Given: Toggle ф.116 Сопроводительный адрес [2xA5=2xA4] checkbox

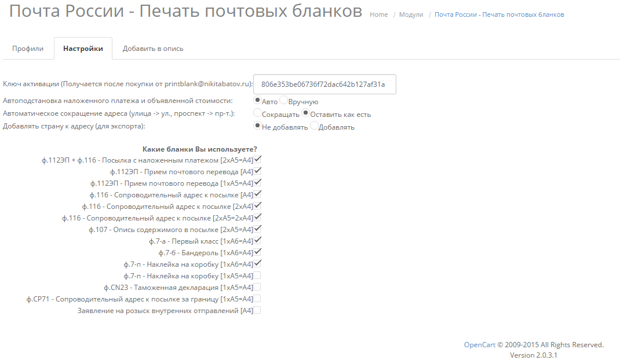Looking at the screenshot, I should point(257,217).
